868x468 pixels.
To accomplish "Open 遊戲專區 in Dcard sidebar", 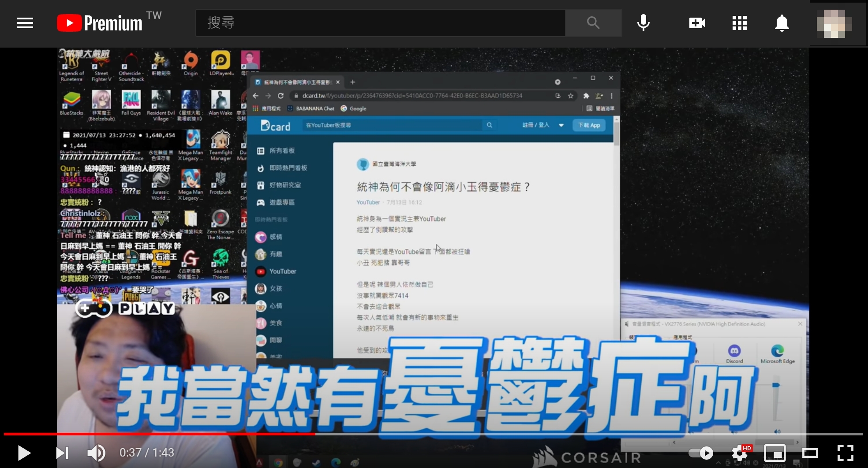I will [x=276, y=202].
